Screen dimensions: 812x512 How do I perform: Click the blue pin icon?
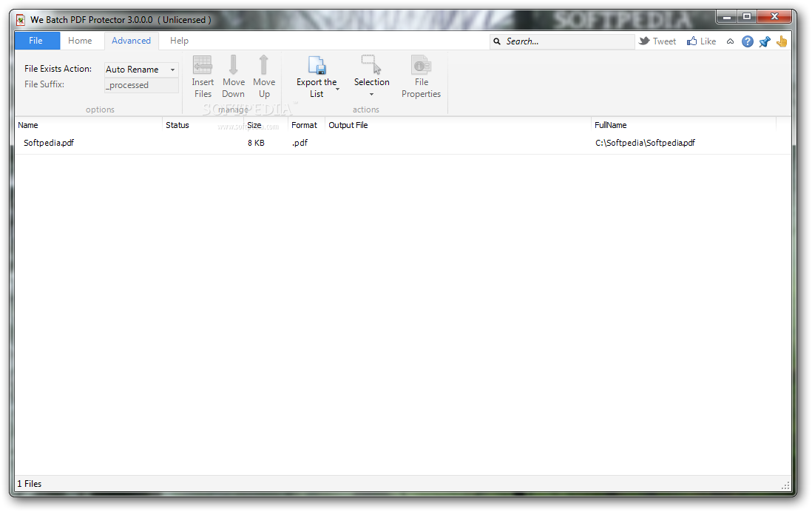765,41
